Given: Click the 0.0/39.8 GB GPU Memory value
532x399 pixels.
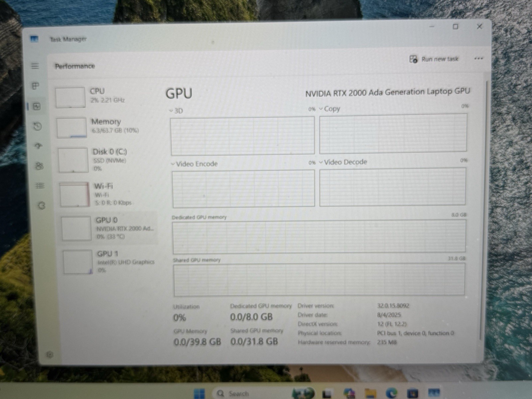Looking at the screenshot, I should coord(197,342).
